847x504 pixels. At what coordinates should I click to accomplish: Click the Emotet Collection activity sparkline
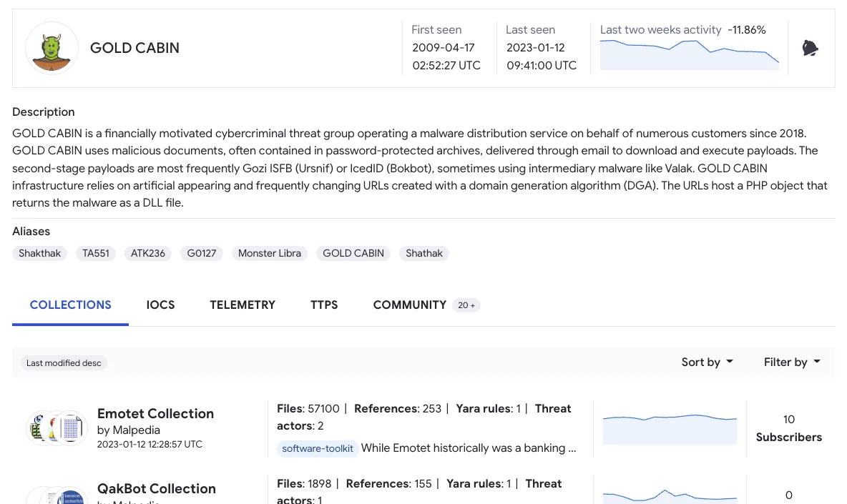point(670,429)
